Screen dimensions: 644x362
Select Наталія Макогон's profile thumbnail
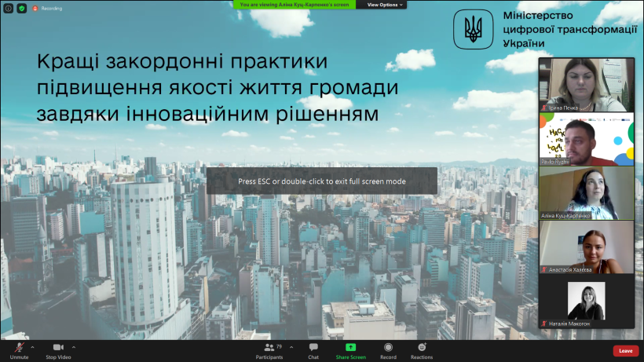[x=586, y=302]
